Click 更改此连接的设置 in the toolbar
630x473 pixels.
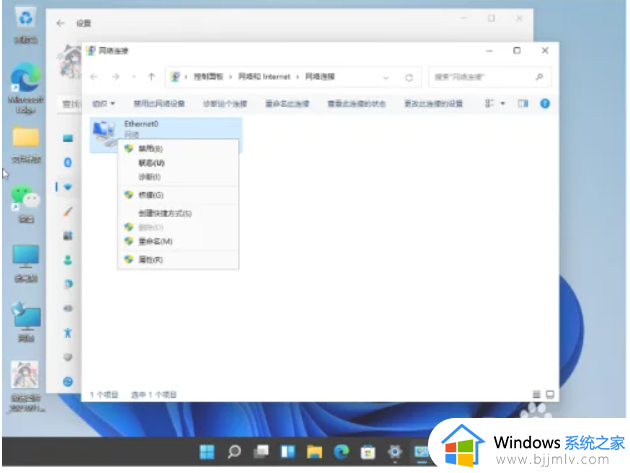click(x=434, y=104)
